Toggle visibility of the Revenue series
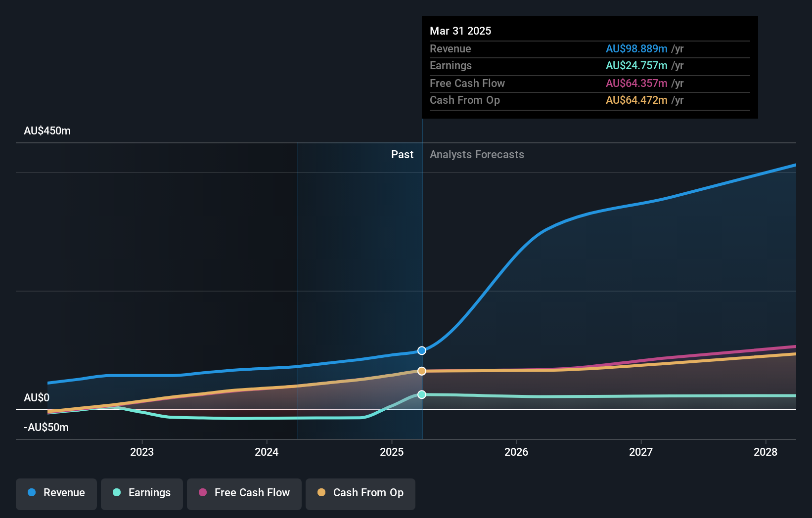Viewport: 812px width, 518px height. [x=56, y=493]
